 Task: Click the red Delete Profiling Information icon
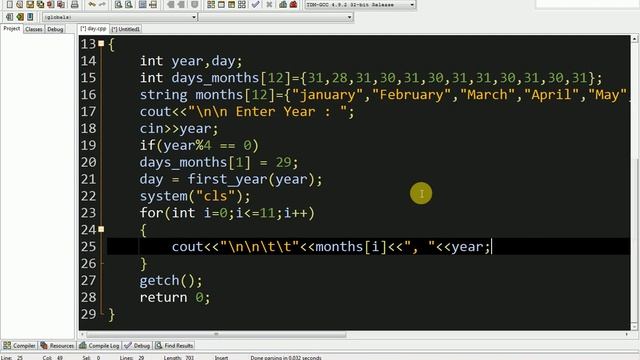293,4
